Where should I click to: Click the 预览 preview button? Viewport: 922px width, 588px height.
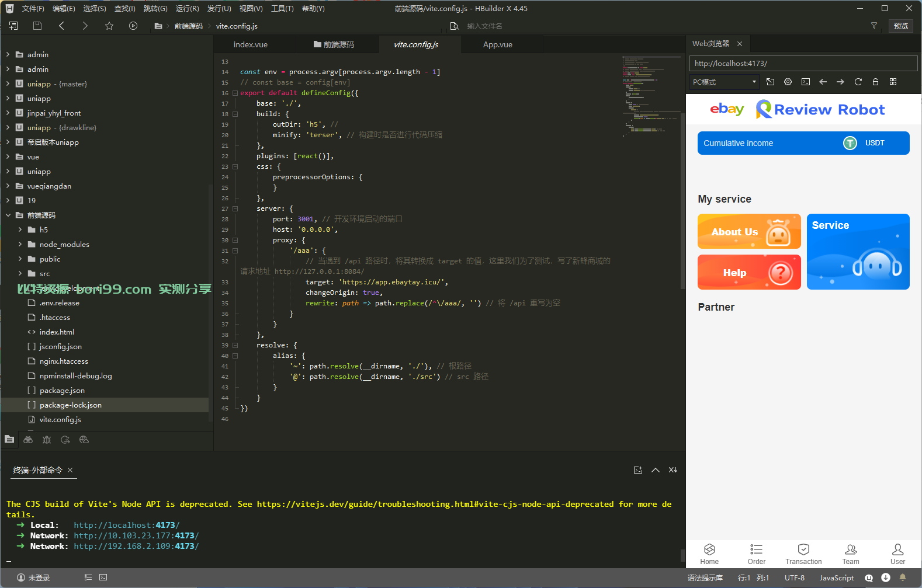[901, 26]
